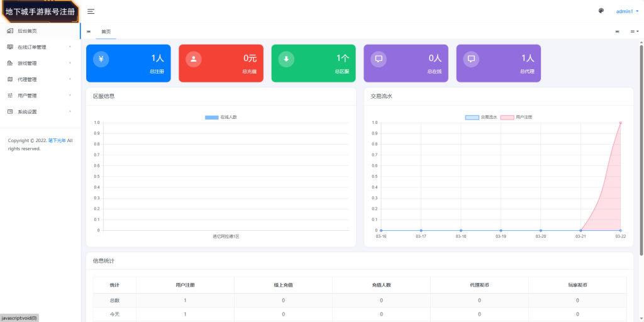Screen dimensions: 644x322
Task: Click the tab scroll-right arrow icon
Action: click(x=618, y=31)
